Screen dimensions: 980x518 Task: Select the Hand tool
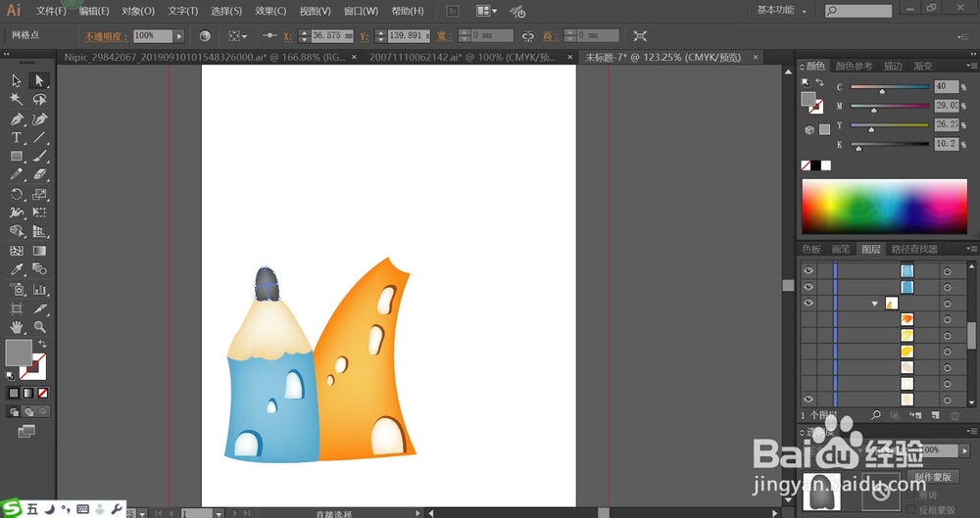click(x=17, y=327)
